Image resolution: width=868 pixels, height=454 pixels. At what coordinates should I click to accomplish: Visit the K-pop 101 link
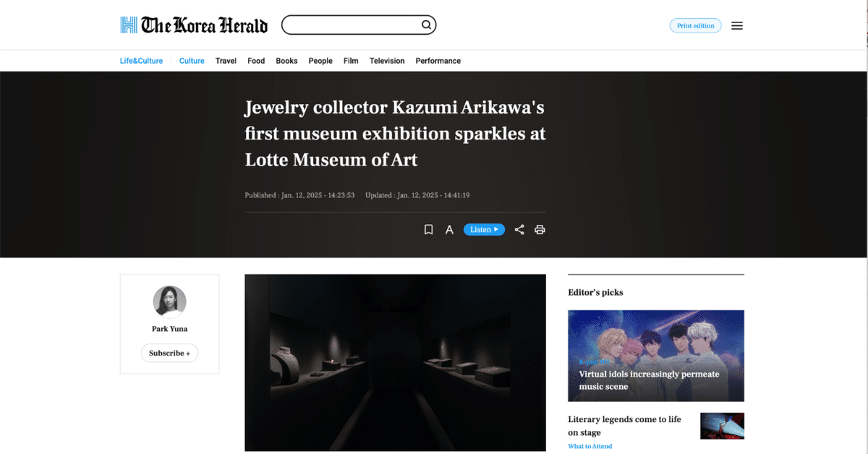pos(593,360)
